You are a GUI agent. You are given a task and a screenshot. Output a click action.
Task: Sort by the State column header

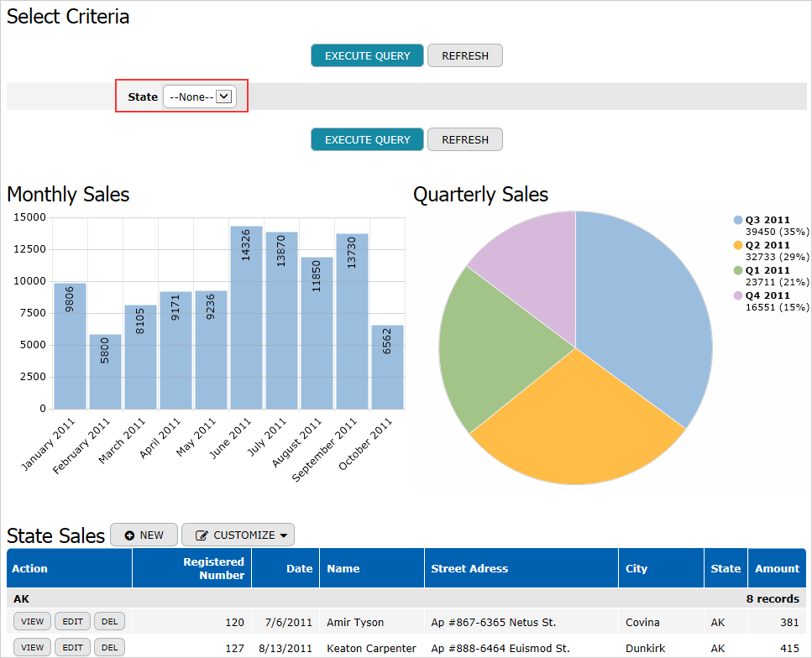726,568
